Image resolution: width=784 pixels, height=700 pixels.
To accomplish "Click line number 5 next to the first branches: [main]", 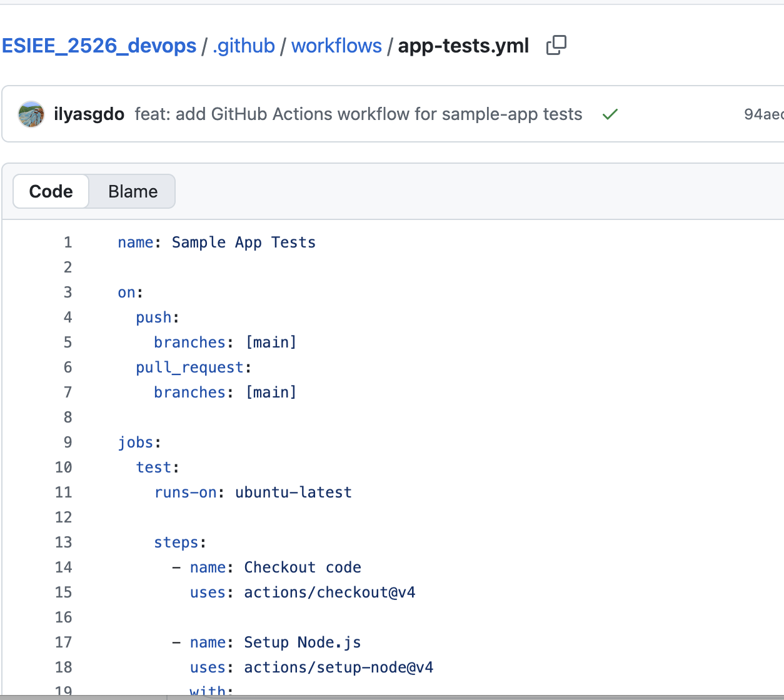I will pyautogui.click(x=68, y=342).
